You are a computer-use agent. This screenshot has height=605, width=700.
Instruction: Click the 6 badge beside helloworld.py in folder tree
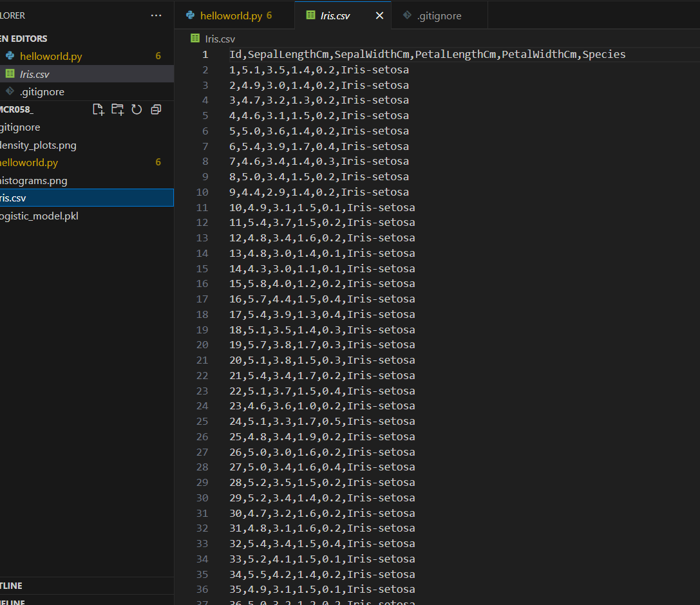click(x=158, y=162)
